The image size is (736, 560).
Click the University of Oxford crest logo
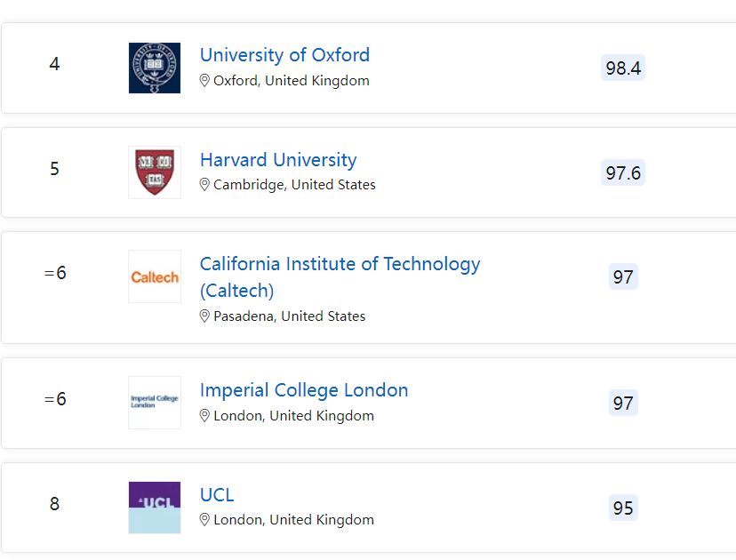click(x=154, y=68)
